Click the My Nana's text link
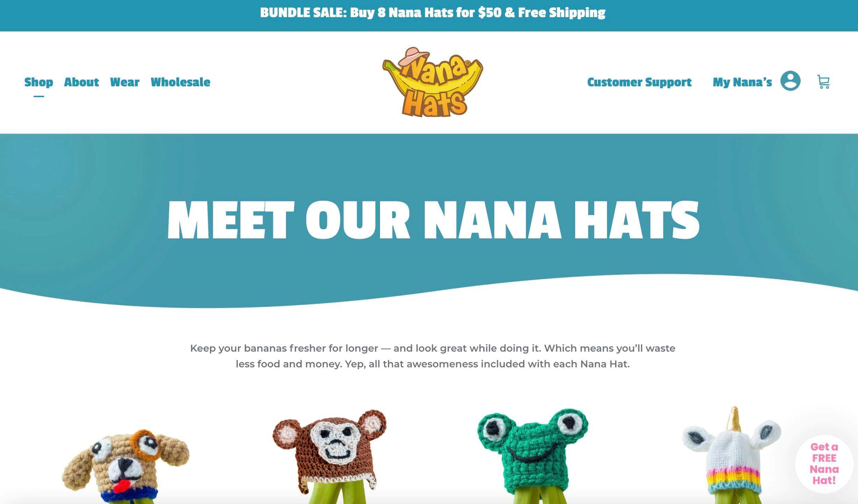858x504 pixels. coord(742,82)
